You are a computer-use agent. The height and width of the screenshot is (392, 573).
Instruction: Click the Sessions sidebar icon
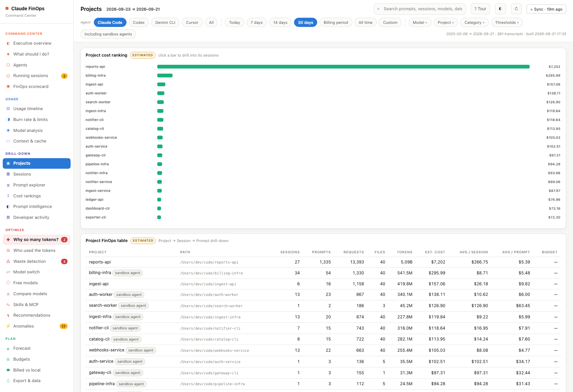8,174
